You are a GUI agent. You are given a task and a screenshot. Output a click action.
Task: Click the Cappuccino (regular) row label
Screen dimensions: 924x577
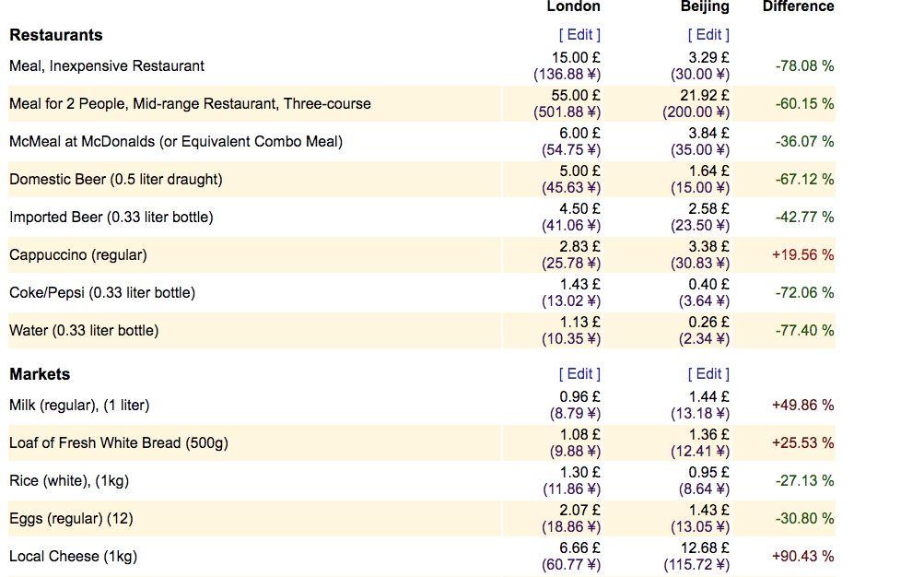pyautogui.click(x=78, y=255)
